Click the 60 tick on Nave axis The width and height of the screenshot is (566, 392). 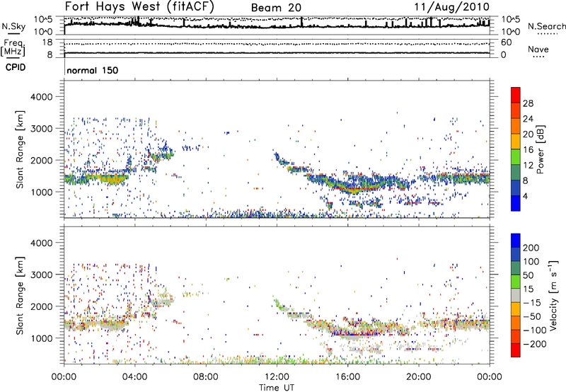point(506,42)
